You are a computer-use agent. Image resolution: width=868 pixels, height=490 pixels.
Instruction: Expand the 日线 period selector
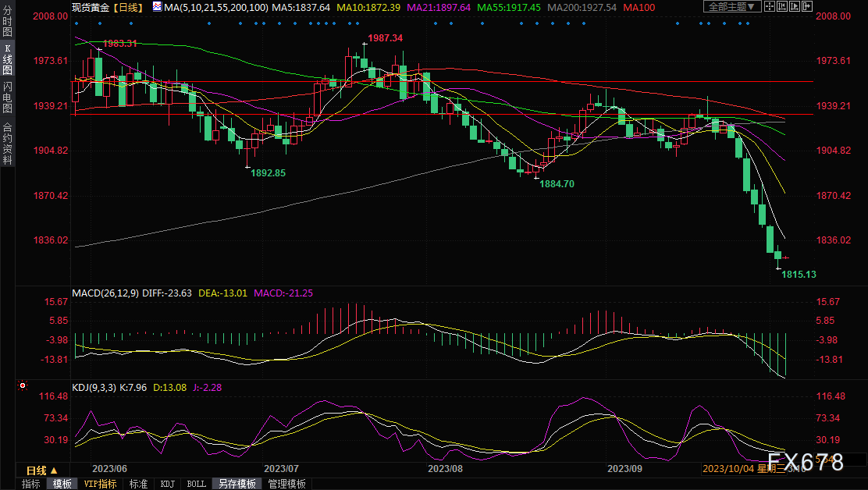(x=41, y=470)
